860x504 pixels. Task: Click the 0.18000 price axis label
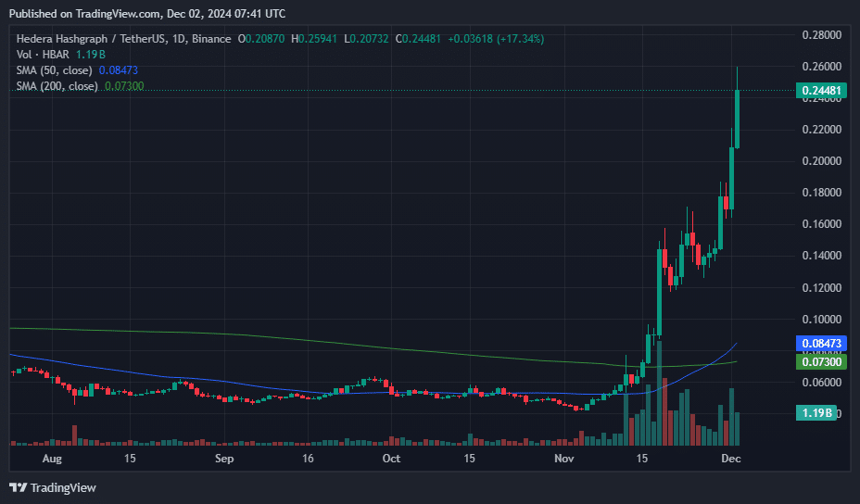pyautogui.click(x=822, y=193)
